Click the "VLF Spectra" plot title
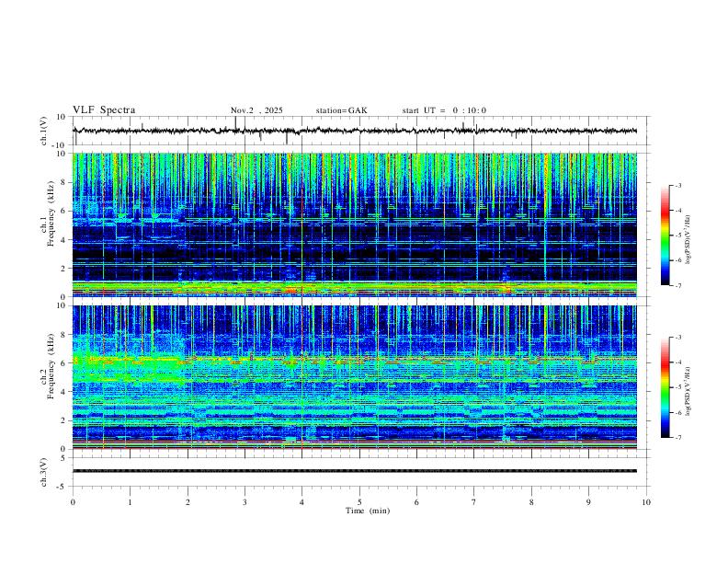Image resolution: width=728 pixels, height=563 pixels. pyautogui.click(x=104, y=110)
